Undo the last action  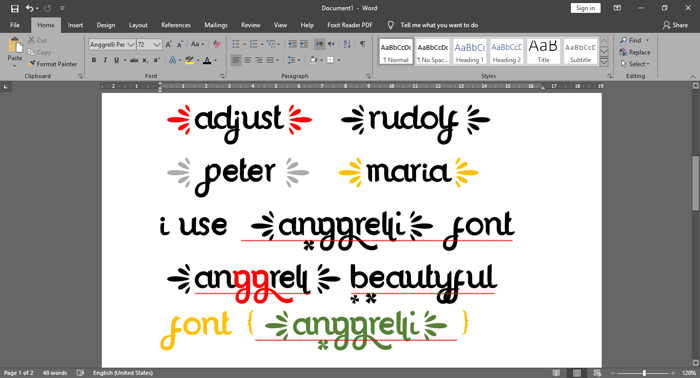pos(29,8)
